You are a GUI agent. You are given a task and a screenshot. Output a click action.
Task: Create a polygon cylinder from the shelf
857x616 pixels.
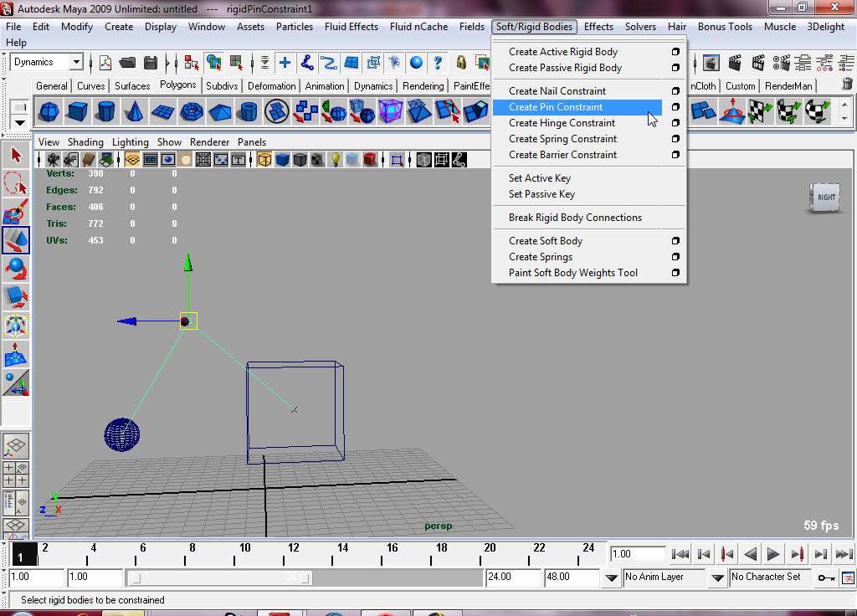tap(105, 111)
